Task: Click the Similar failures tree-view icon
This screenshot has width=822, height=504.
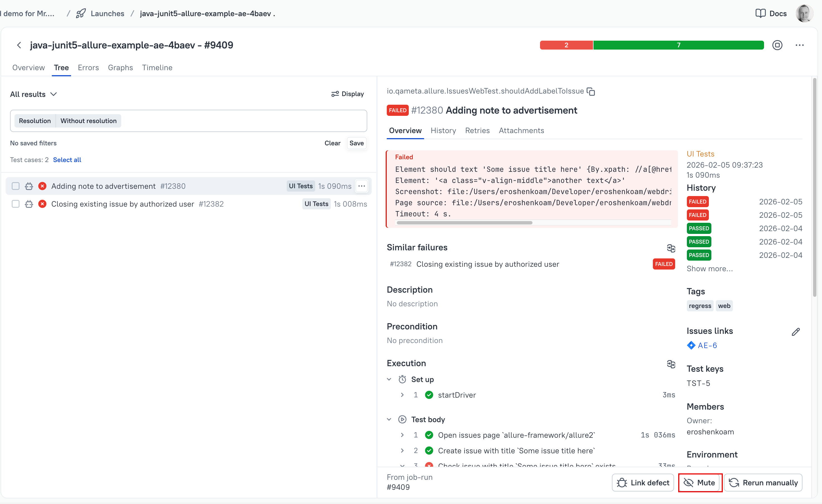Action: pyautogui.click(x=671, y=248)
